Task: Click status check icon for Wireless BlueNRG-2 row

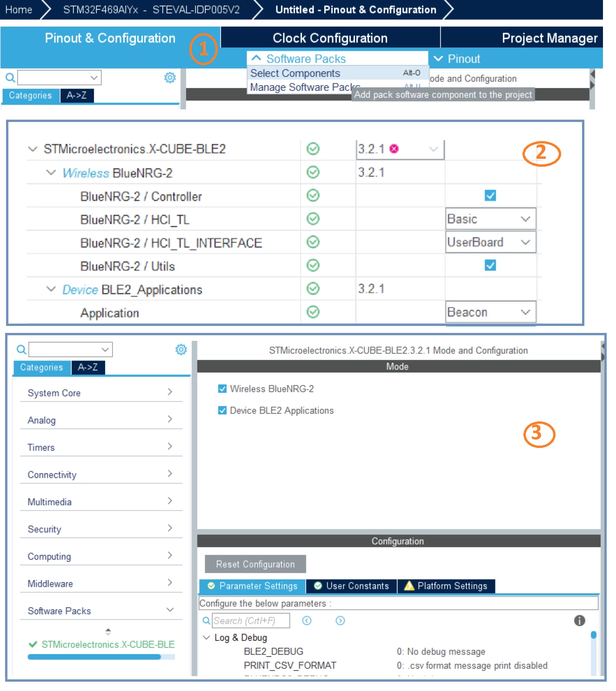Action: click(313, 172)
